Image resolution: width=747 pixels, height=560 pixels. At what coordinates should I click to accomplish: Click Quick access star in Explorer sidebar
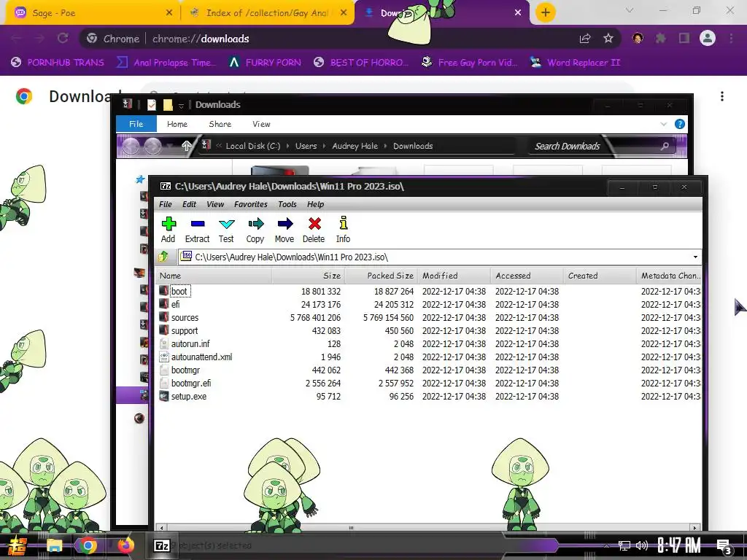pyautogui.click(x=140, y=179)
